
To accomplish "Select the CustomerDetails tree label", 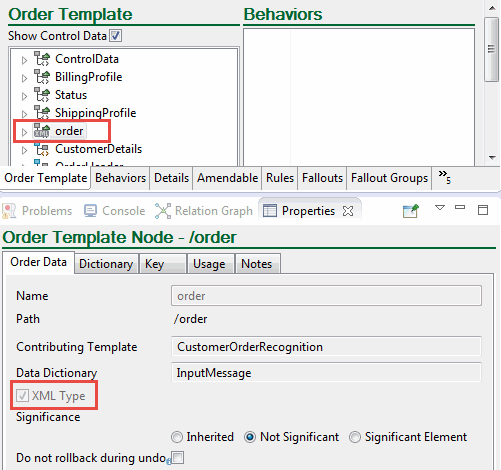I will click(x=99, y=149).
